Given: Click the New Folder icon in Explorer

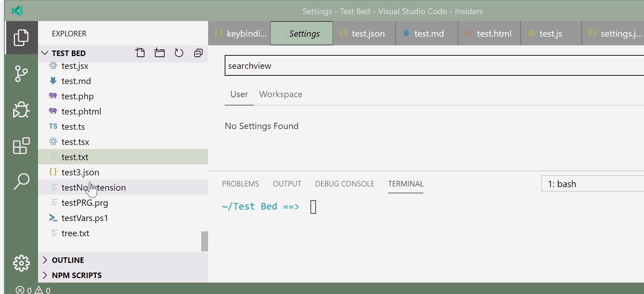Looking at the screenshot, I should [x=159, y=53].
